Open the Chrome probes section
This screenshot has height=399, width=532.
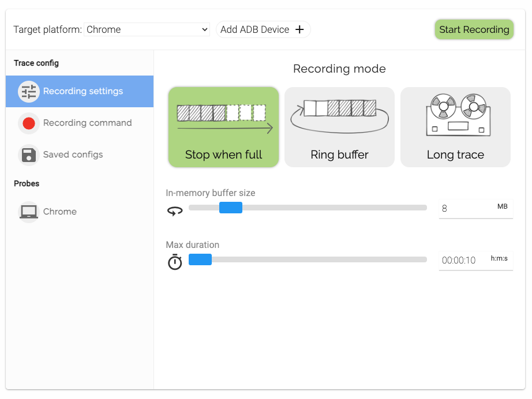60,212
